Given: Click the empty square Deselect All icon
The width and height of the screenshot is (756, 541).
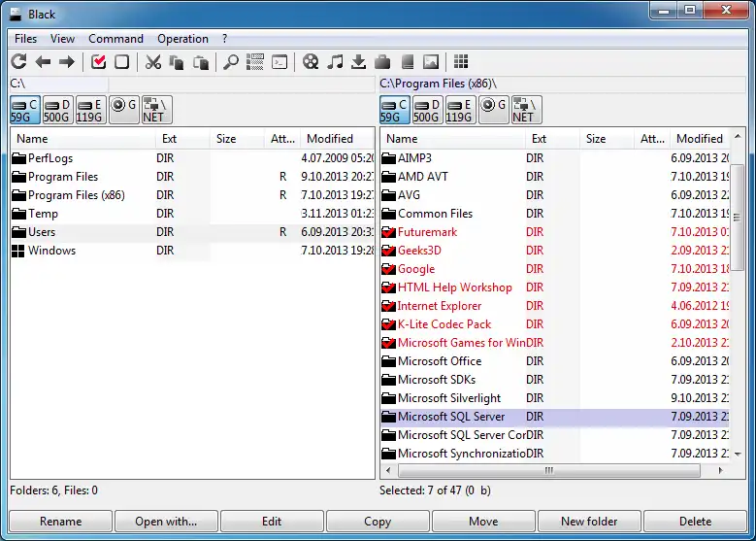Looking at the screenshot, I should [121, 62].
